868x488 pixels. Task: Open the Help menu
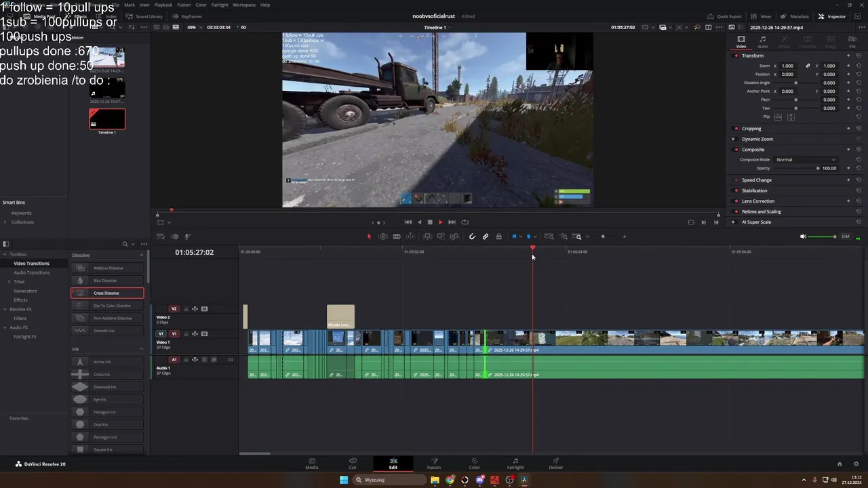click(x=265, y=5)
